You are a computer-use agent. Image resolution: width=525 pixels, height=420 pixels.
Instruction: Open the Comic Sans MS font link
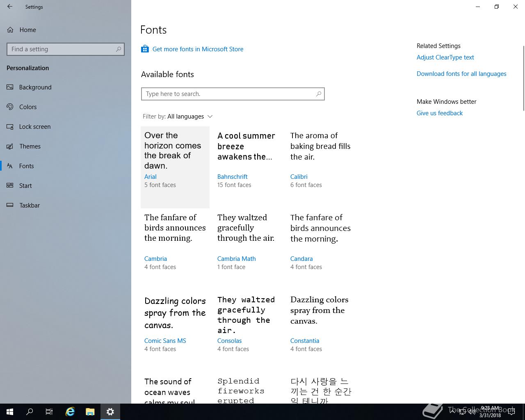(x=165, y=341)
